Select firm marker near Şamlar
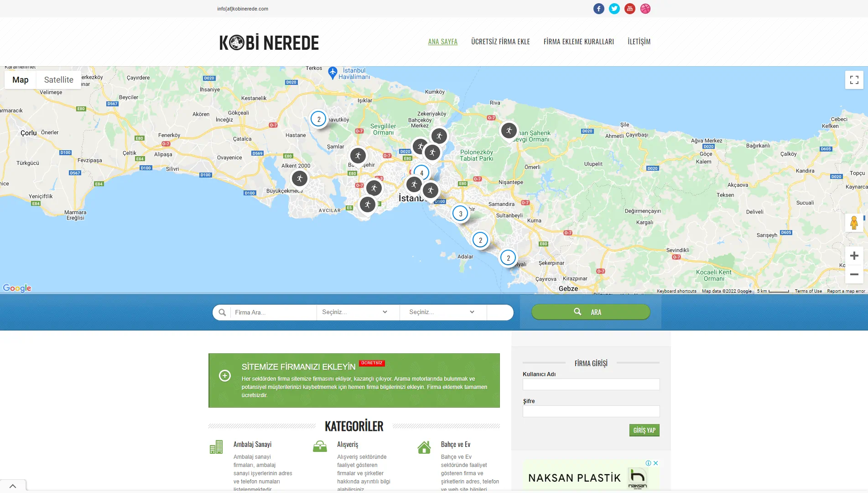The image size is (868, 493). pos(358,156)
